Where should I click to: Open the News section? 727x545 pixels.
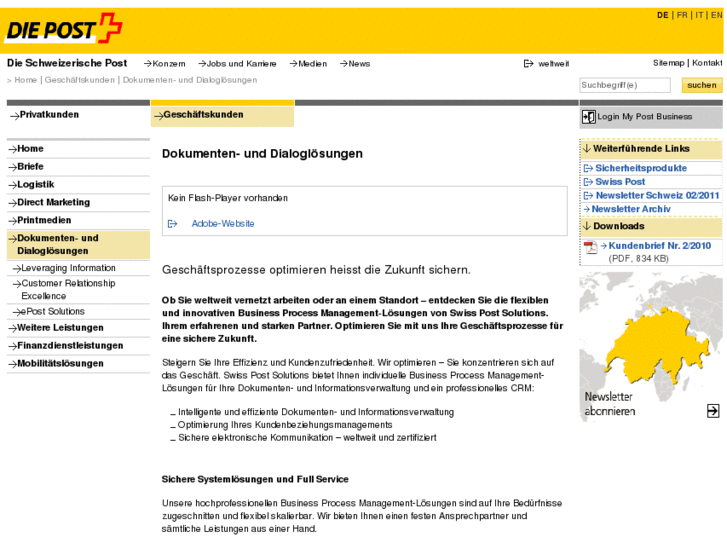pyautogui.click(x=355, y=64)
